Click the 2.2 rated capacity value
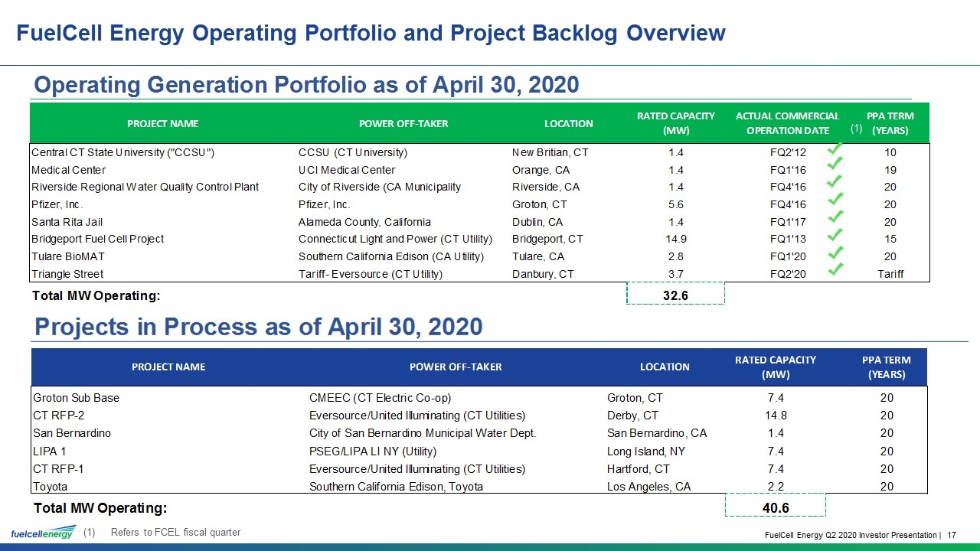 776,487
